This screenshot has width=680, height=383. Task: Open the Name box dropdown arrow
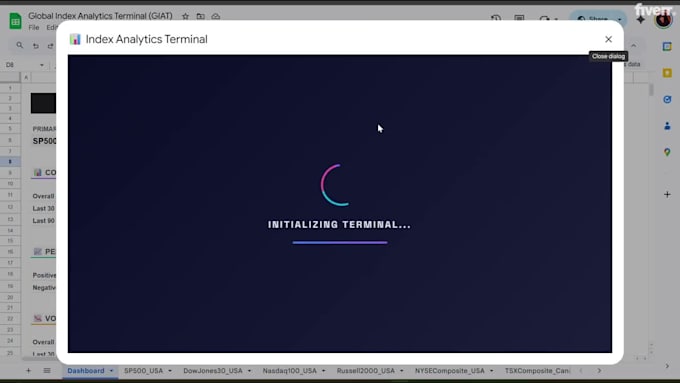point(42,65)
